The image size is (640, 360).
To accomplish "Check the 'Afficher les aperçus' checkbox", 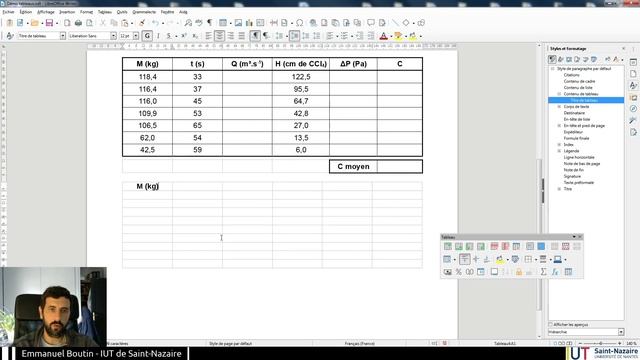I will 551,324.
